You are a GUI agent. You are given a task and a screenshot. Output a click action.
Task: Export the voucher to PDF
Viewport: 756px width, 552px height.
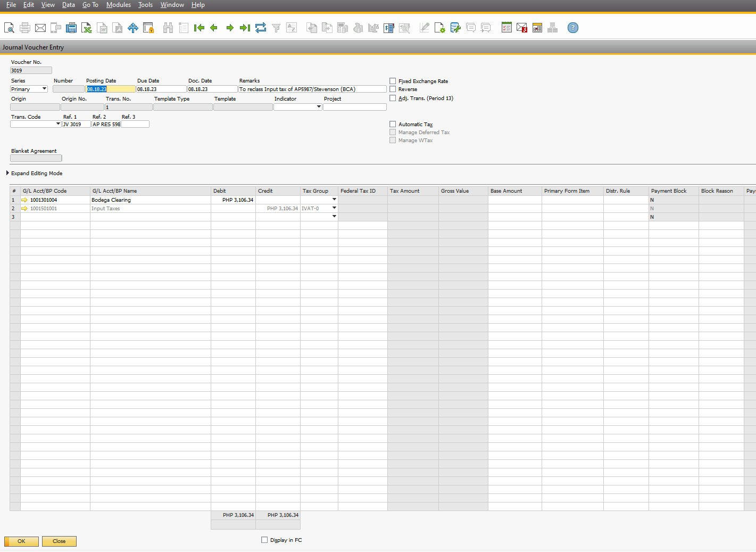pos(117,28)
